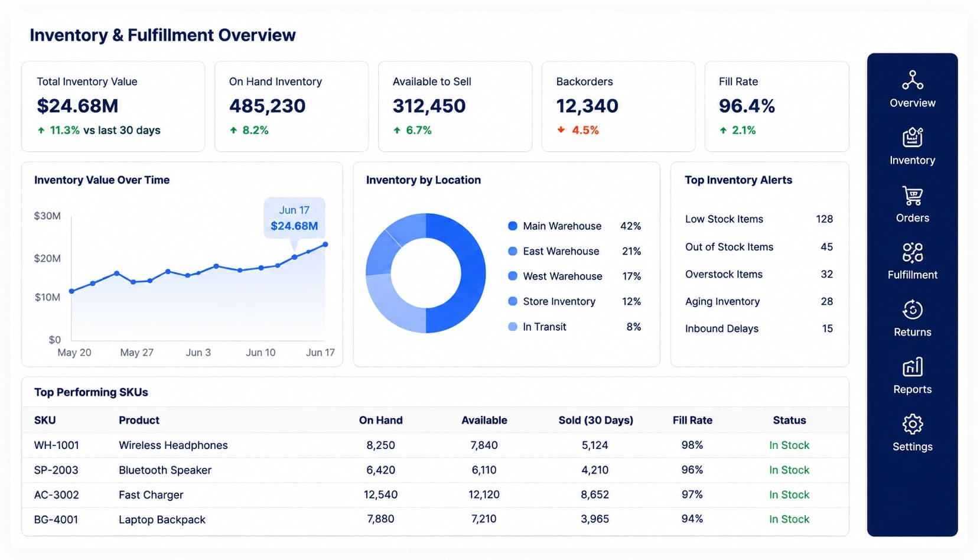Click the up arrow beside 6.7%
Viewport: 980px width, 560px height.
397,131
